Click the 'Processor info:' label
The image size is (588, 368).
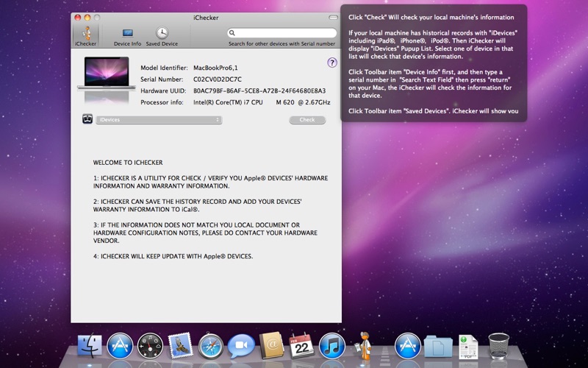(x=162, y=102)
